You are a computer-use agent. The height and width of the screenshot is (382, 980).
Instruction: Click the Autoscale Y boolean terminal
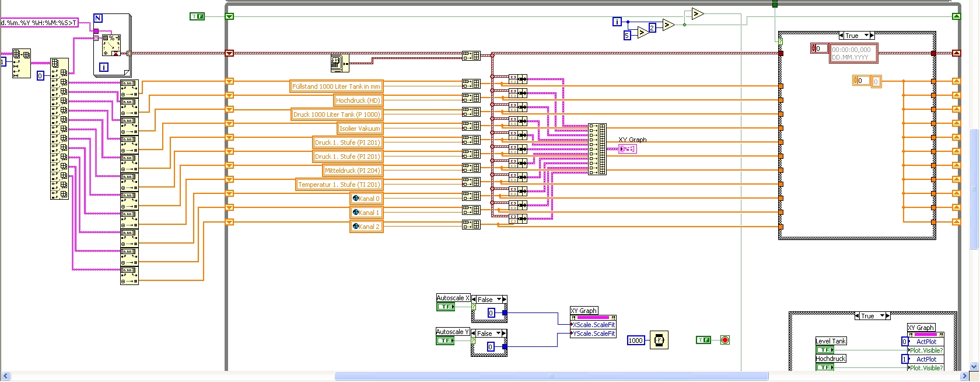444,341
